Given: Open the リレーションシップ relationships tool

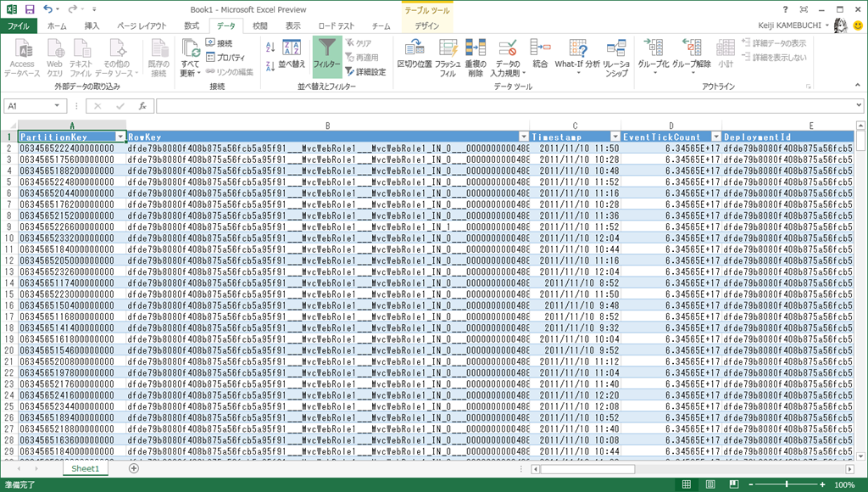Looking at the screenshot, I should tap(616, 55).
